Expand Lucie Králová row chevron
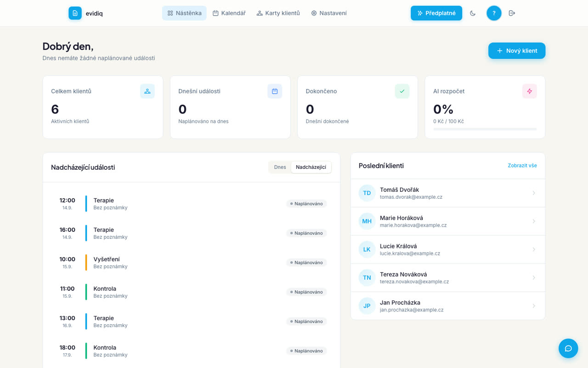The width and height of the screenshot is (588, 368). click(534, 249)
